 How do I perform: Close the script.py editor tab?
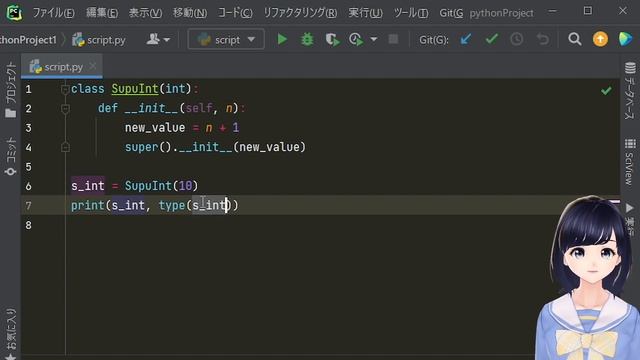(93, 66)
